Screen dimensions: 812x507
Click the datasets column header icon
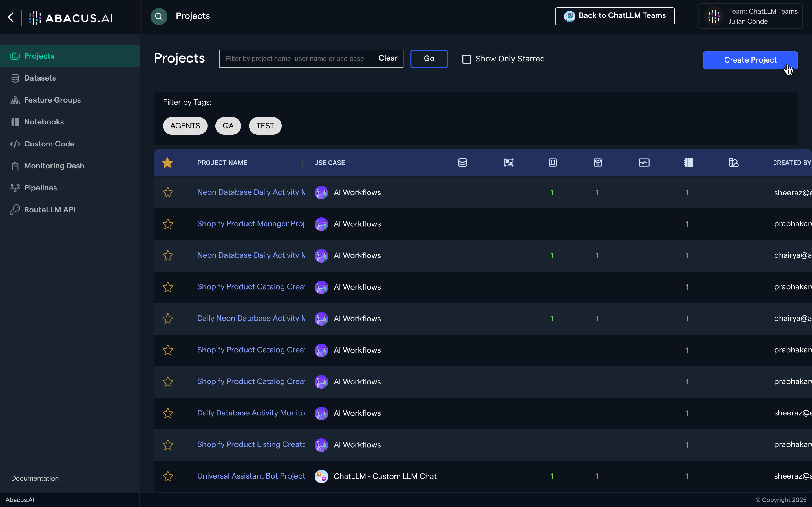tap(462, 163)
